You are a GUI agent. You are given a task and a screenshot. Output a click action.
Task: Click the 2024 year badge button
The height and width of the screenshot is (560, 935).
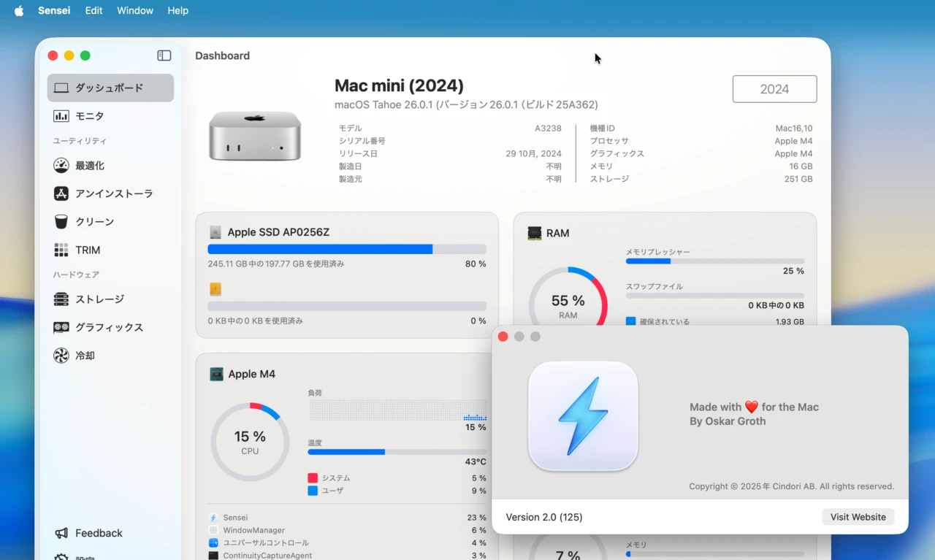774,89
